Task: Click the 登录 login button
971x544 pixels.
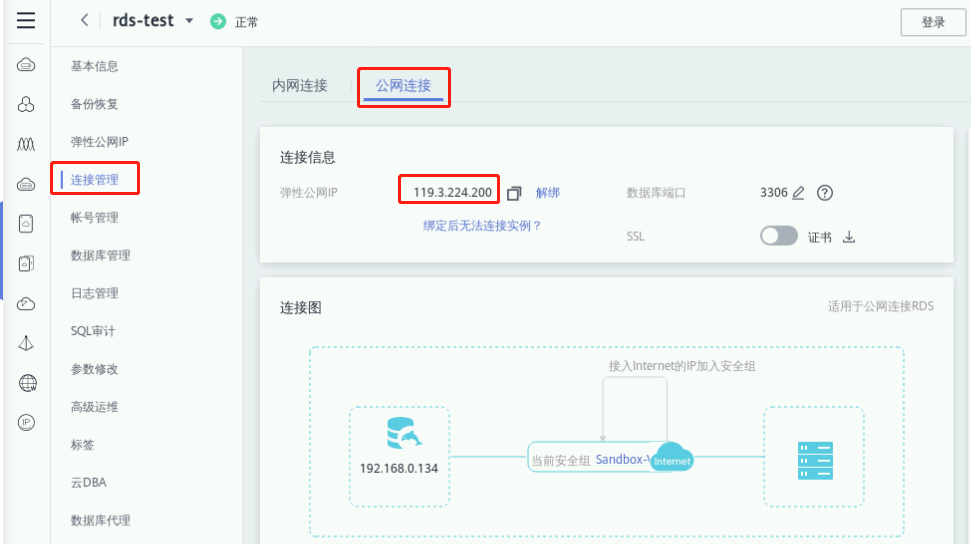Action: (x=933, y=22)
